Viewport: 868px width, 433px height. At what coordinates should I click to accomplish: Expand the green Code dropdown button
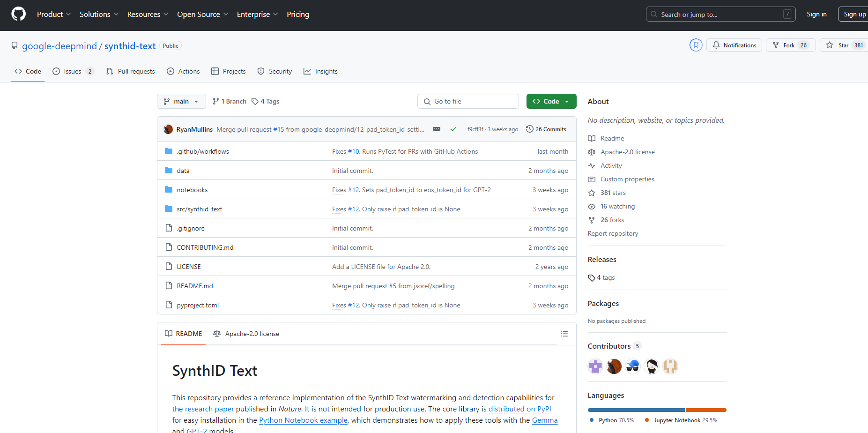tap(551, 101)
